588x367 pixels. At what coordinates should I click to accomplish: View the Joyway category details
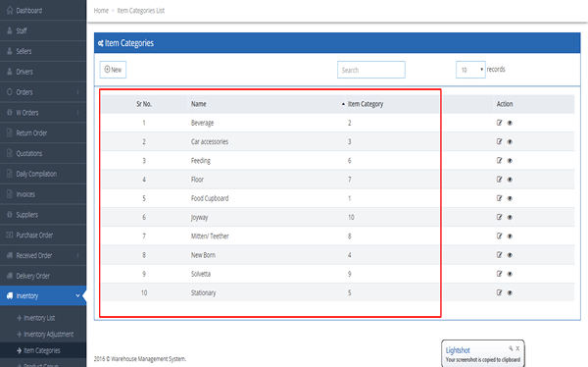[x=510, y=217]
